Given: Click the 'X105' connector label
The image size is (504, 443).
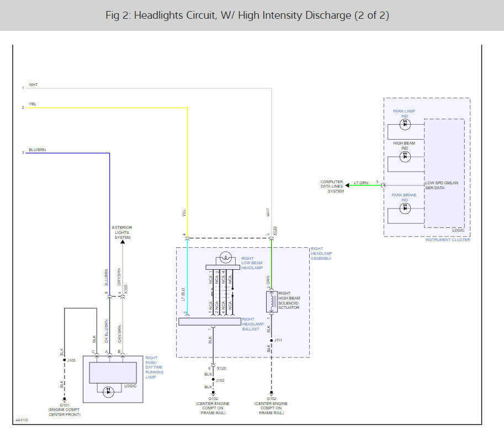Looking at the screenshot, I should click(126, 289).
